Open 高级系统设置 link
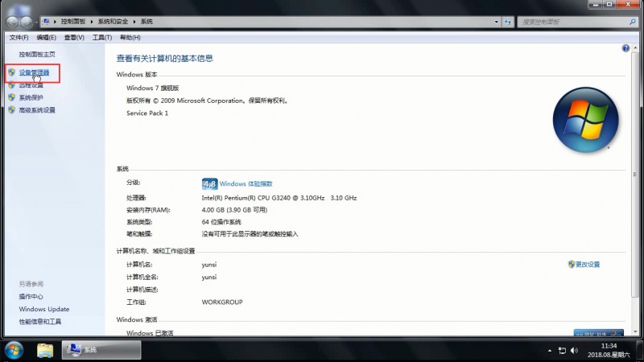 (x=37, y=110)
